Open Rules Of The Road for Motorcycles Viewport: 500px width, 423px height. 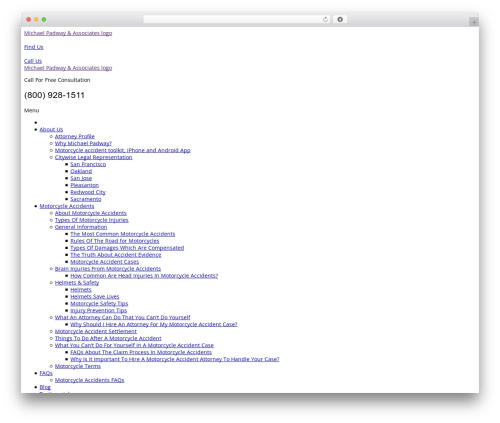click(115, 241)
